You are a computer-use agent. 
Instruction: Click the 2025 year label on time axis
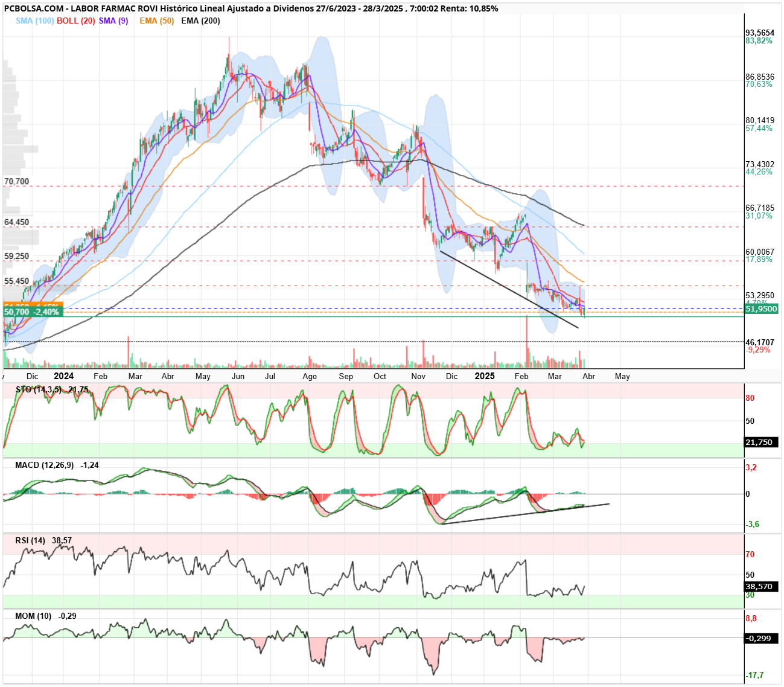[485, 375]
